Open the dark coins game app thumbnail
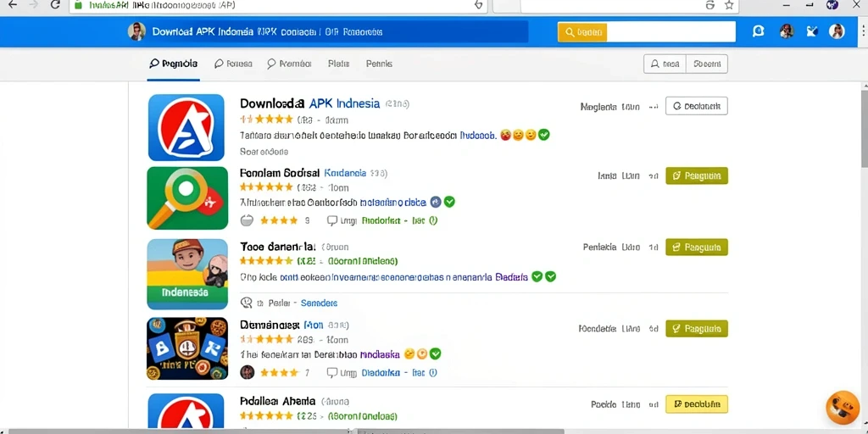868x434 pixels. pos(187,348)
